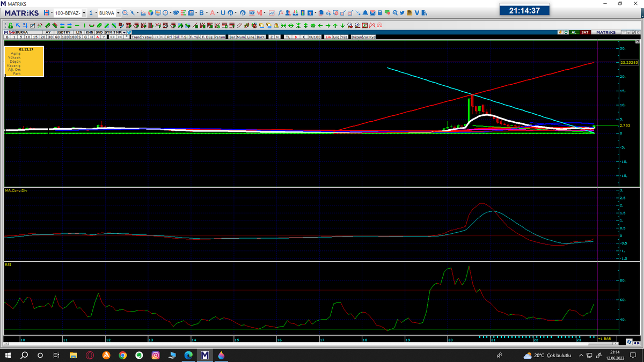Select the 5 minute period button
Image resolution: width=644 pixels, height=362 pixels.
21,37
